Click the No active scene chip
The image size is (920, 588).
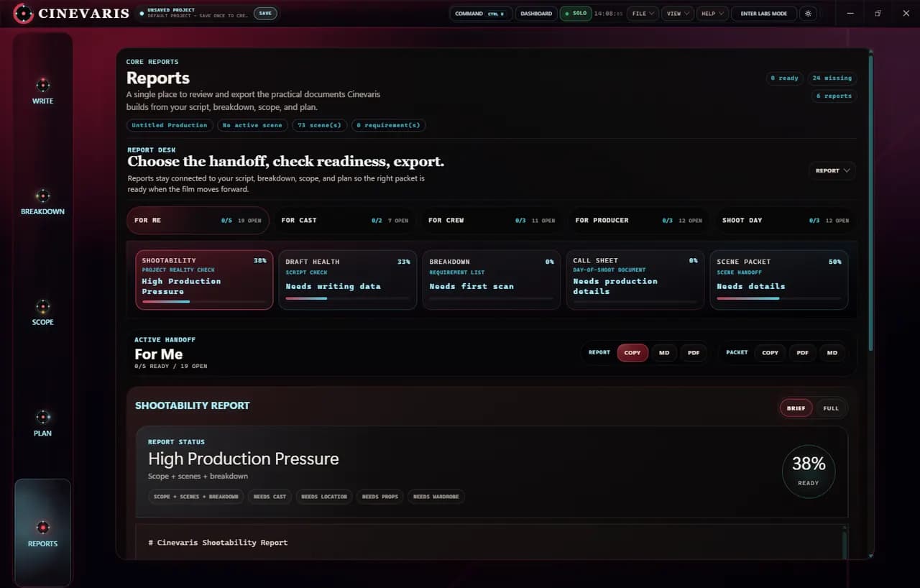pos(252,125)
